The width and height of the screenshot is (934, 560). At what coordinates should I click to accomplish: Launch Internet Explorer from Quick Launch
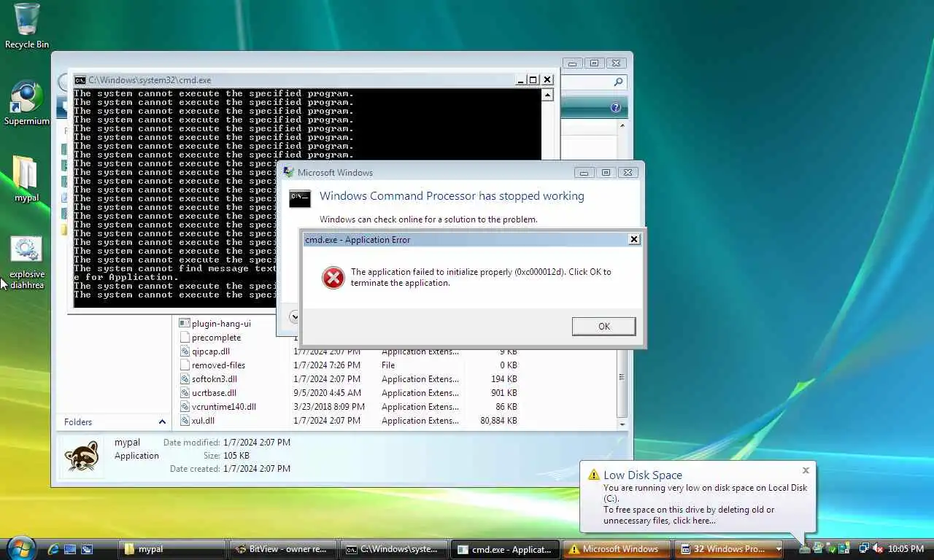53,549
